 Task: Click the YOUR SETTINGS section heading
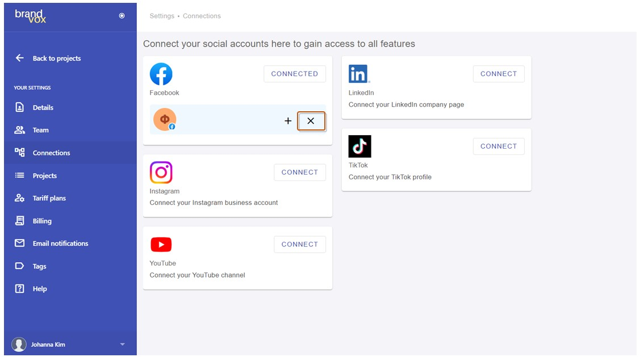coord(32,88)
